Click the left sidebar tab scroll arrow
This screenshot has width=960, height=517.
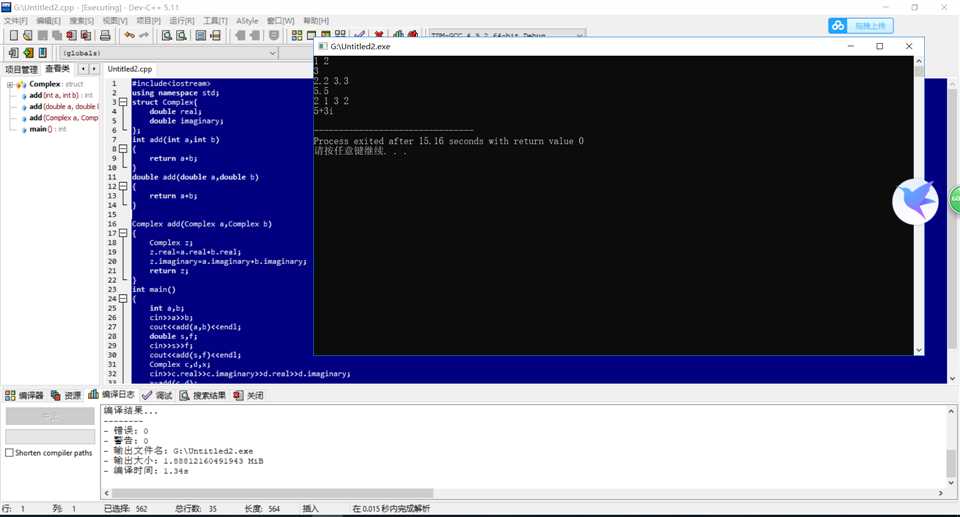point(83,69)
